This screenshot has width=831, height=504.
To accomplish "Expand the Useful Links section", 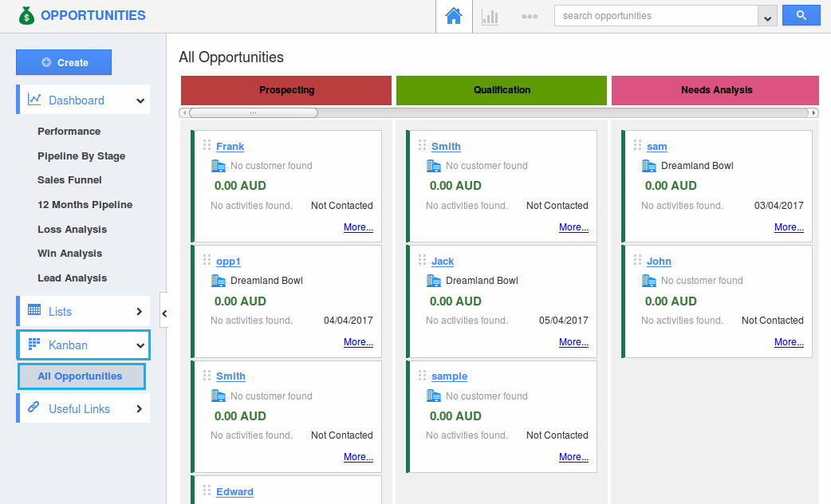I will click(x=139, y=409).
